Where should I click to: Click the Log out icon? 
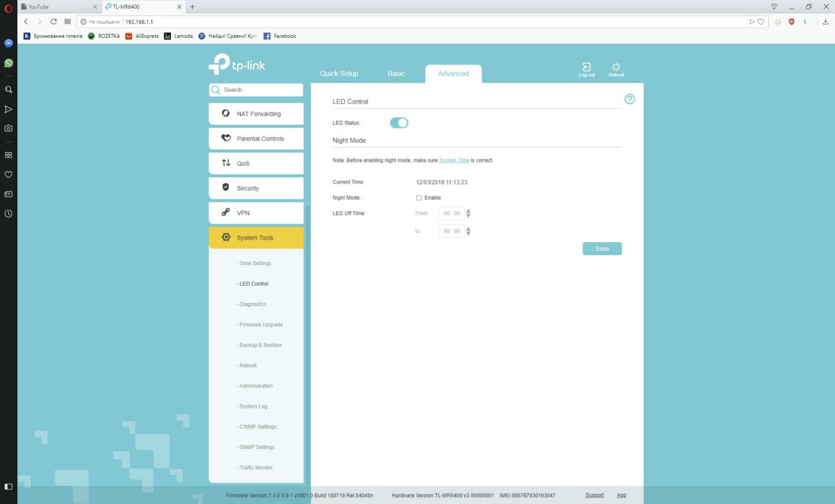(x=586, y=68)
